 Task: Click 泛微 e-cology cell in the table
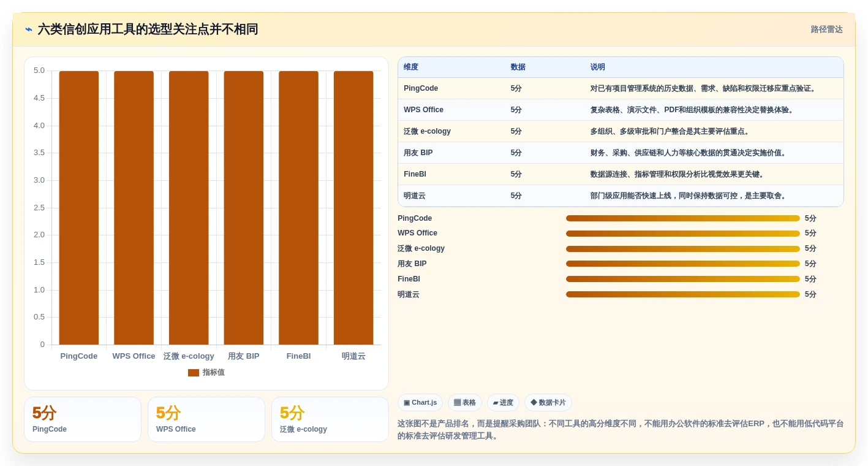427,131
